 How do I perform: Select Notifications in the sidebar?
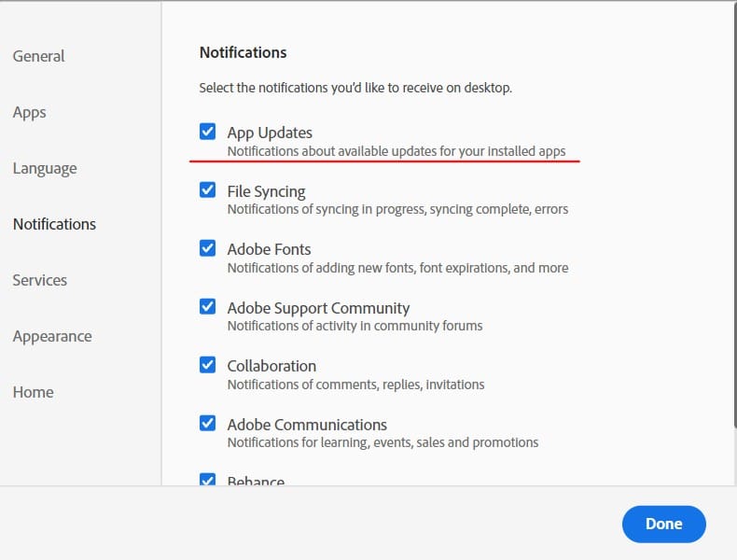tap(54, 224)
